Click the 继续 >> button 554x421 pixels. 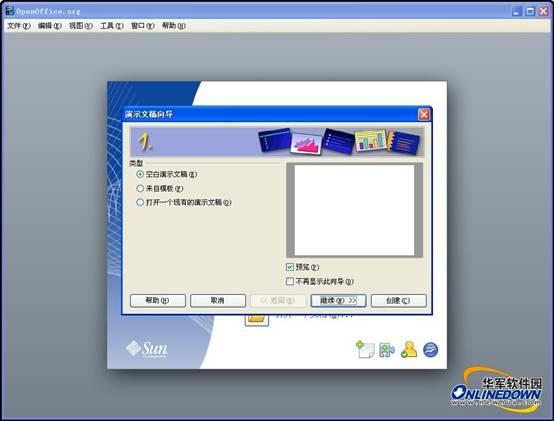[338, 301]
